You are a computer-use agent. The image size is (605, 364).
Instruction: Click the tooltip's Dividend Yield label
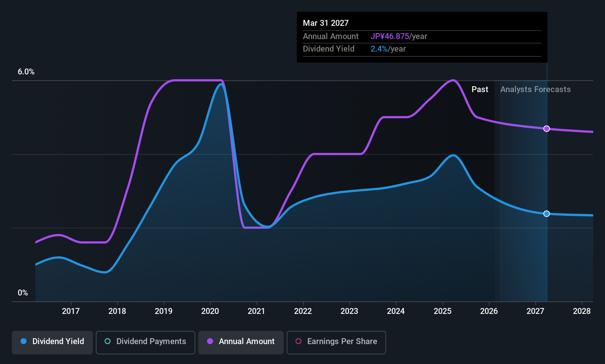329,49
